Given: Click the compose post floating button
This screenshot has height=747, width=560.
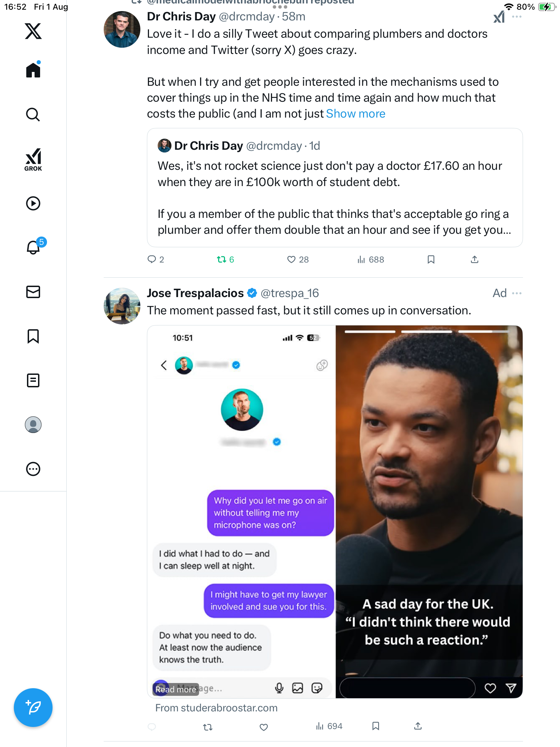Looking at the screenshot, I should [x=33, y=708].
